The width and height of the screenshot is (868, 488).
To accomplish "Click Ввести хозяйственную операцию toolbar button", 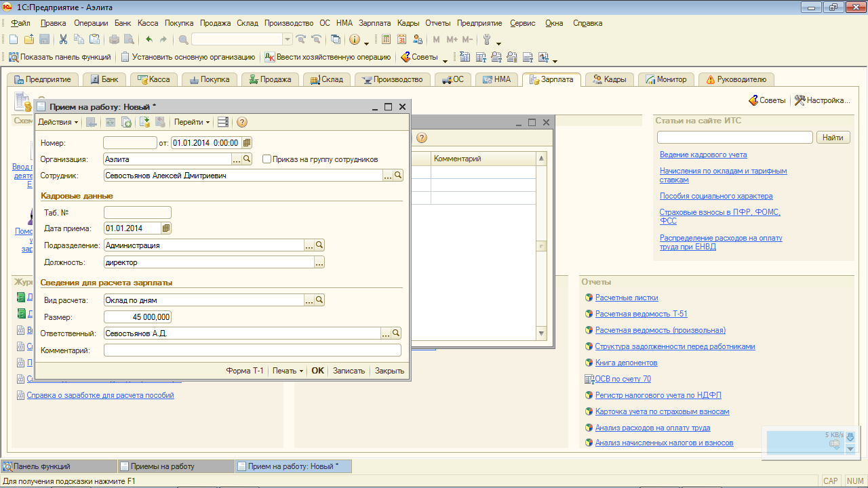I will [x=328, y=57].
